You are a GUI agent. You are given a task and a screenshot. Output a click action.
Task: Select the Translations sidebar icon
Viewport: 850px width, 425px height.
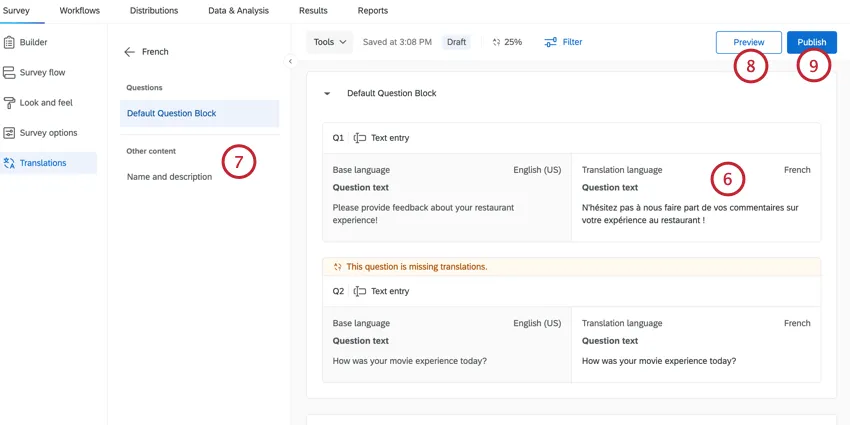pos(10,163)
